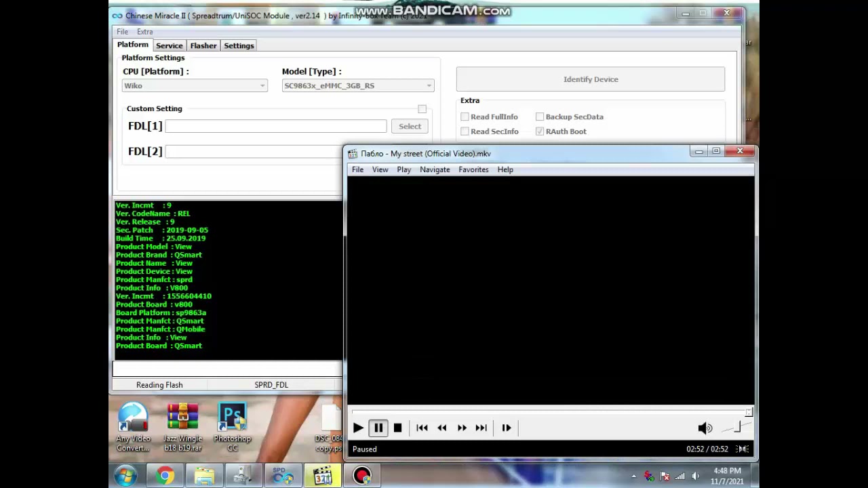Enable the Read SecInfo checkbox
This screenshot has height=488, width=868.
click(465, 131)
